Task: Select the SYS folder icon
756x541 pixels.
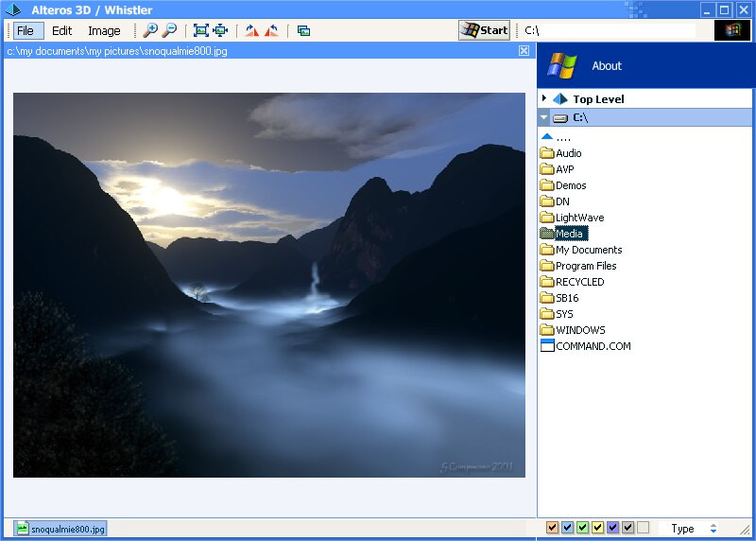Action: coord(547,314)
